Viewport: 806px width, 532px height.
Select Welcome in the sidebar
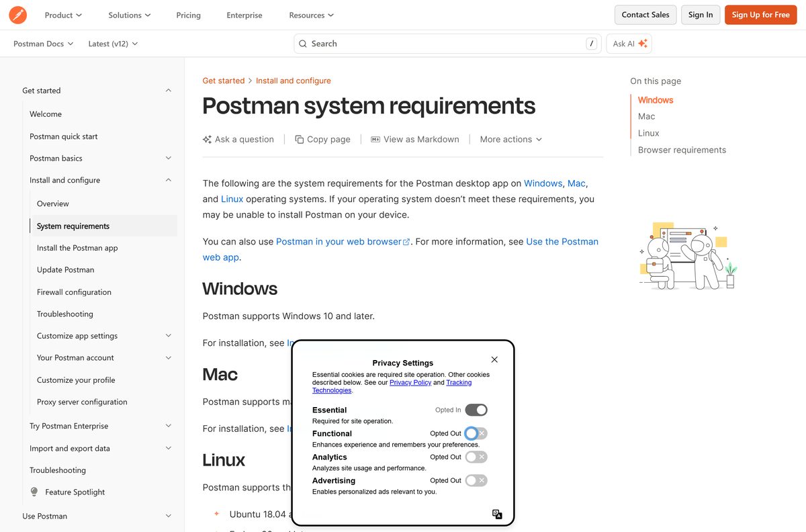(46, 114)
